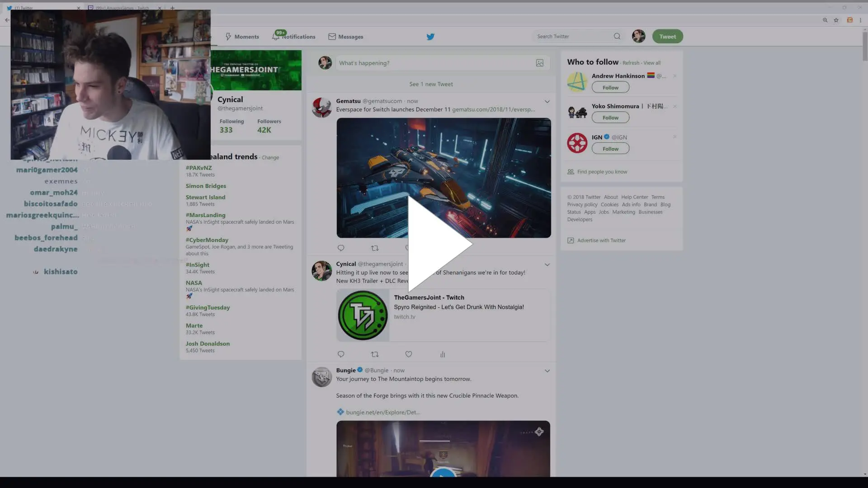Open the bungie.net Explore link
The width and height of the screenshot is (868, 488).
[x=383, y=412]
